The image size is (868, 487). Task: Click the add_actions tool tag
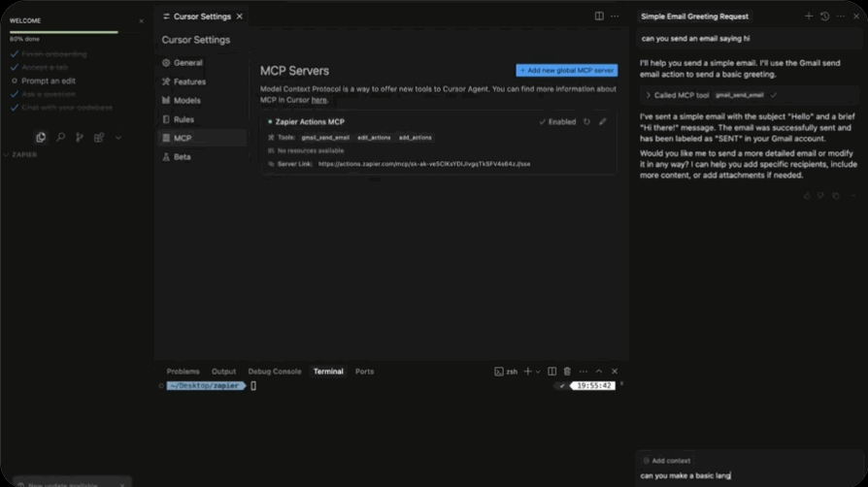(415, 138)
